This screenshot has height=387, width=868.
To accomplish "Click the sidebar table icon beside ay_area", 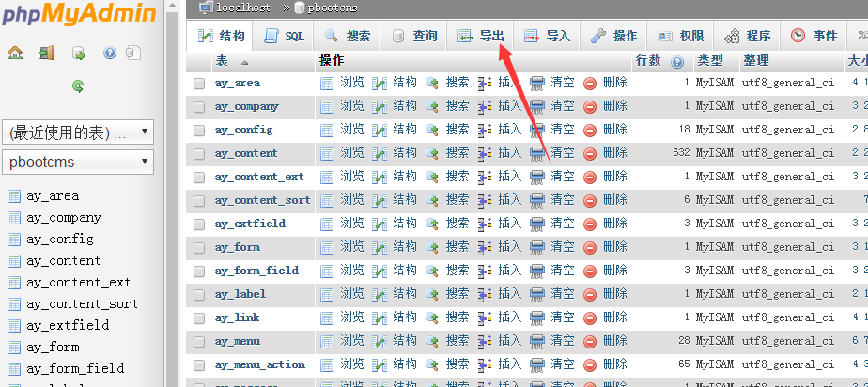I will pos(14,196).
